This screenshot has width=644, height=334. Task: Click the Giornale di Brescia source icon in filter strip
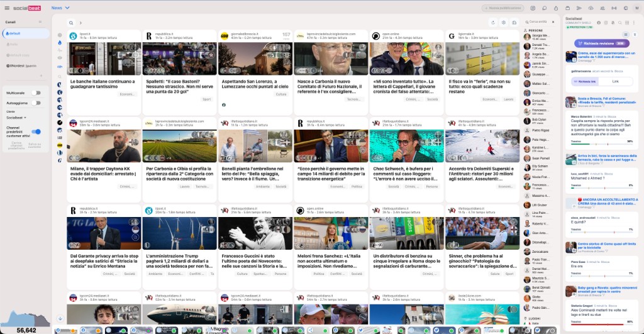tap(60, 145)
